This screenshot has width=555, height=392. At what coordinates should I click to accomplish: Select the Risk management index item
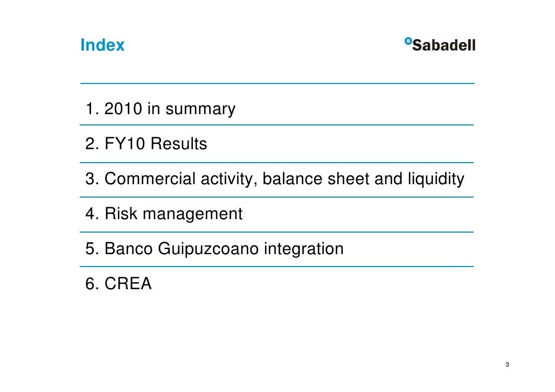point(163,214)
